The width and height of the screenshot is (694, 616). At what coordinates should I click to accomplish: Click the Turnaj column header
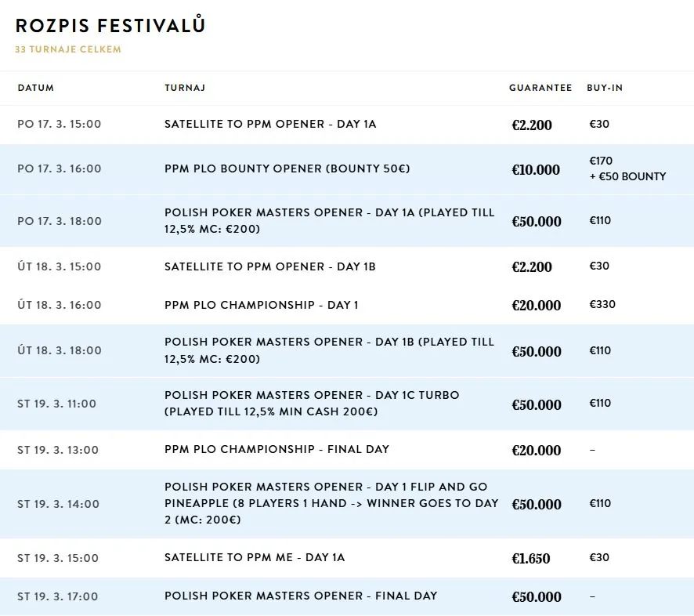185,88
